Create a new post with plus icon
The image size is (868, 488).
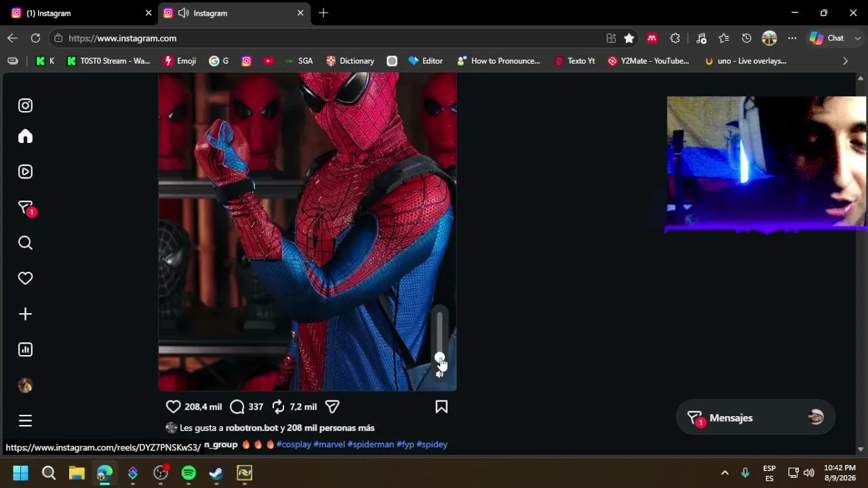point(25,314)
